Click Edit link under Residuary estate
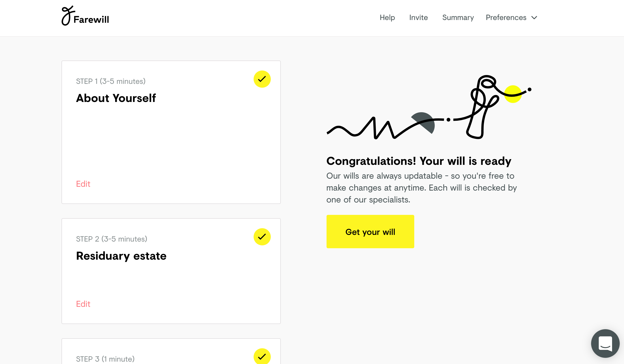This screenshot has height=364, width=624. point(83,304)
